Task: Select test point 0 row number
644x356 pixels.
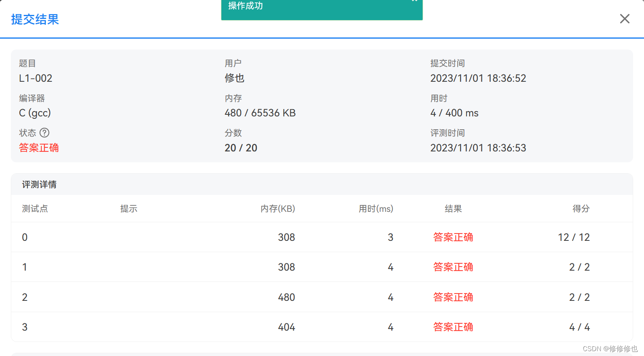Action: click(x=25, y=237)
